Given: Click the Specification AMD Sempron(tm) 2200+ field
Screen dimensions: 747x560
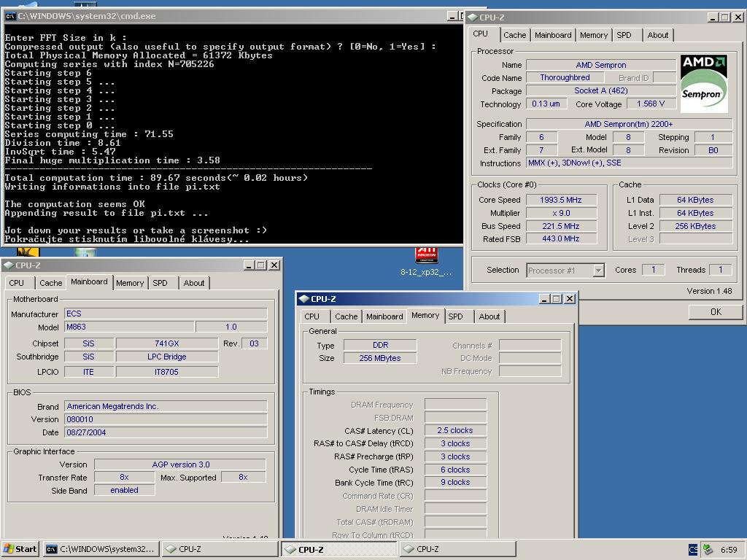Looking at the screenshot, I should pos(629,124).
